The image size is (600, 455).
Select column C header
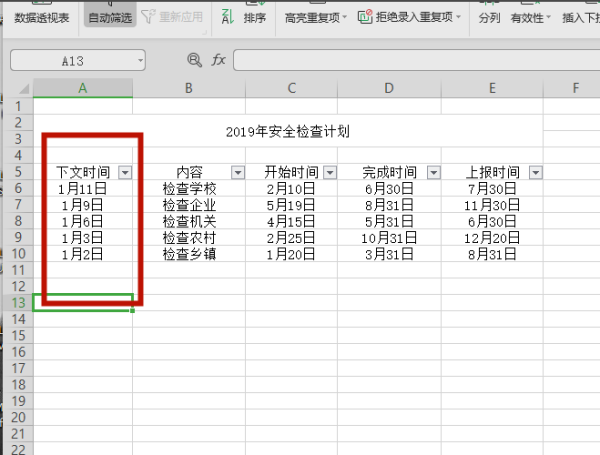tap(292, 88)
